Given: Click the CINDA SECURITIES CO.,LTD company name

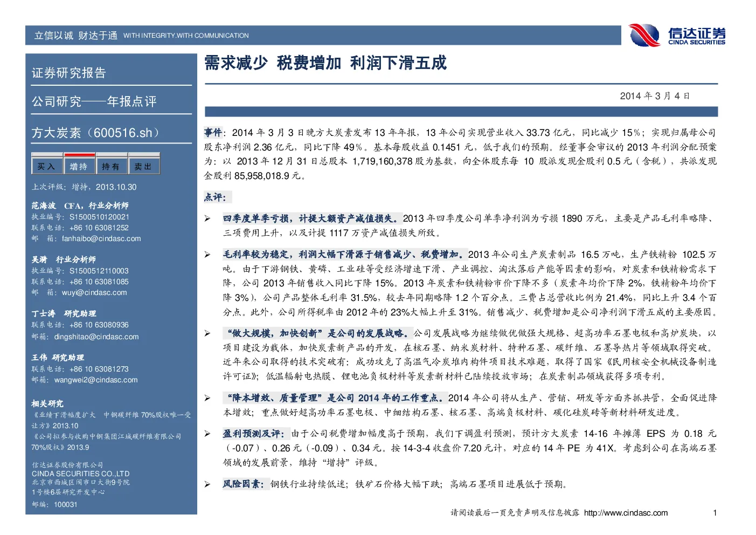Looking at the screenshot, I should (81, 474).
